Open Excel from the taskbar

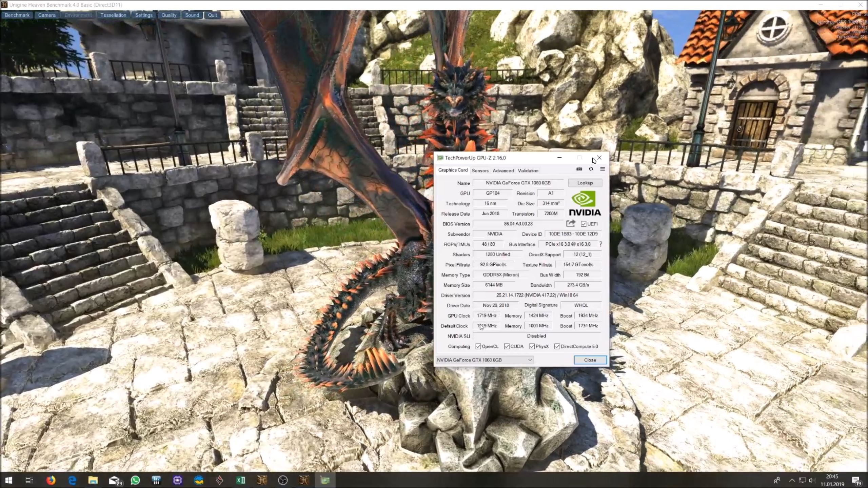tap(241, 480)
